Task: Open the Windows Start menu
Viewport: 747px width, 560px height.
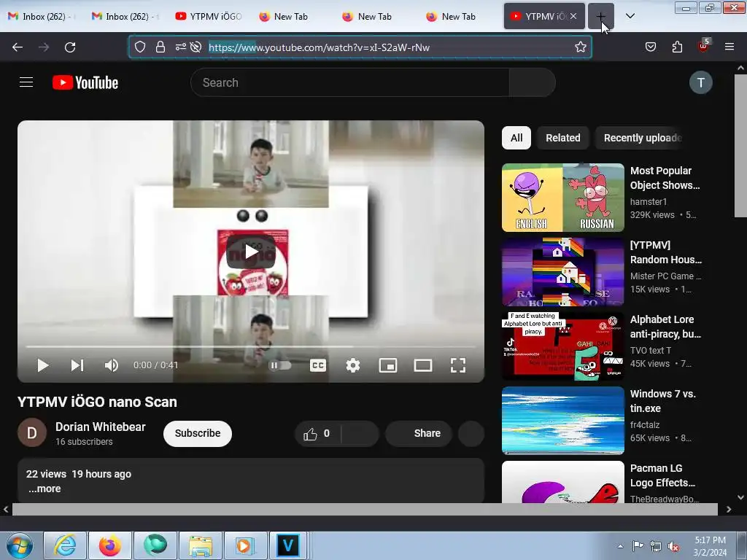Action: (20, 545)
